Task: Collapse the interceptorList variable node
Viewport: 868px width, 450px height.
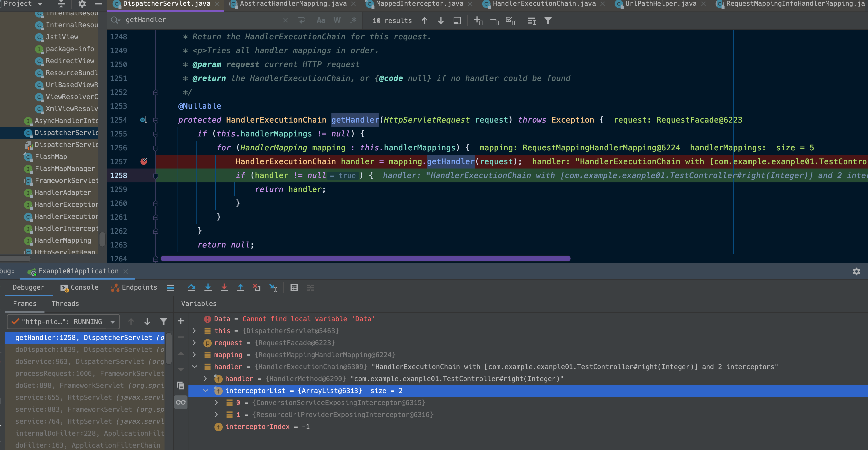Action: (x=206, y=391)
